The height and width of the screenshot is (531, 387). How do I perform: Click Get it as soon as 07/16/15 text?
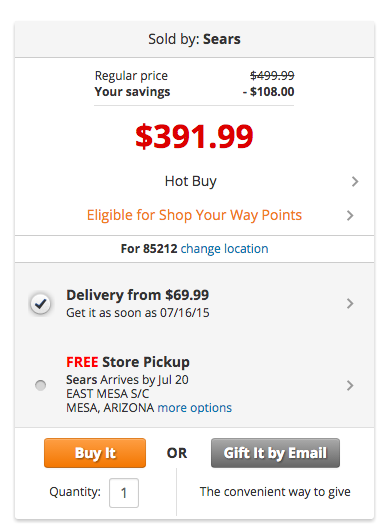(x=138, y=313)
